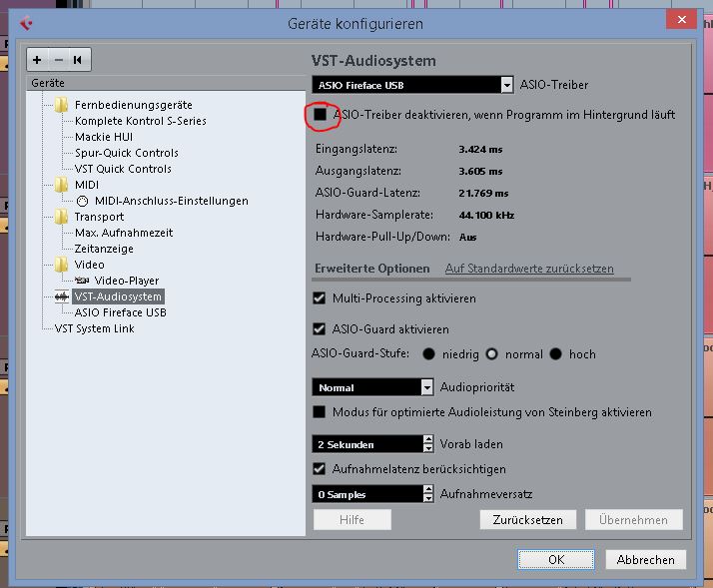Click the Video folder icon
Viewport: 713px width, 588px height.
tap(61, 265)
